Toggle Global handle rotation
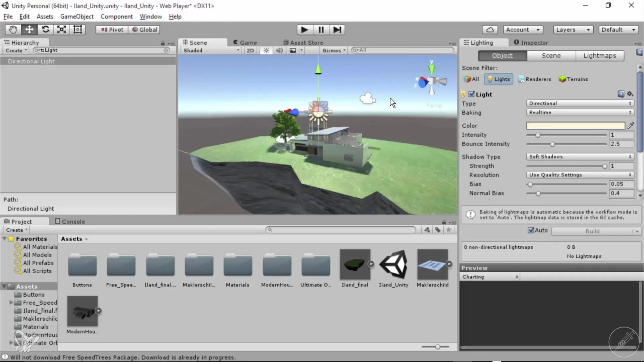Image resolution: width=644 pixels, height=362 pixels. click(145, 29)
